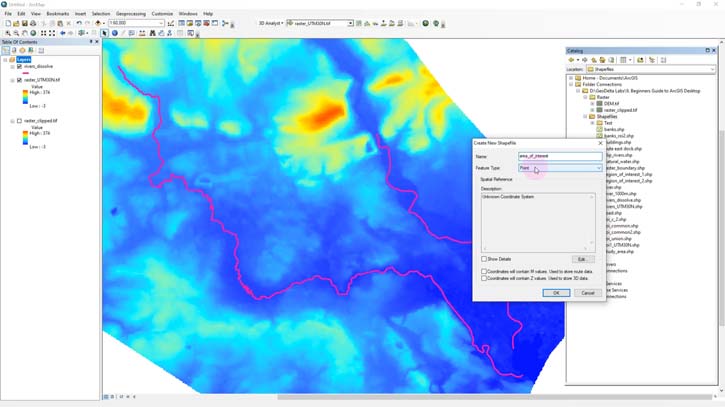Toggle visibility of raster_UTM30N.tif layer

tap(19, 80)
